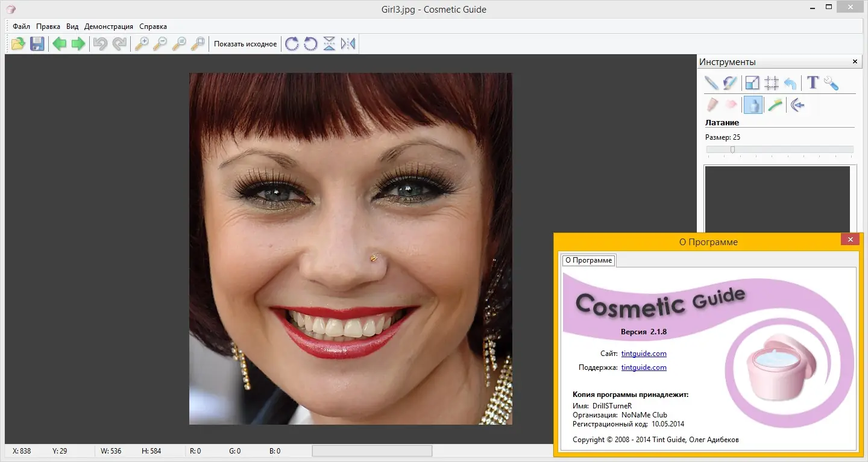868x462 pixels.
Task: Select the cream tube tool
Action: (712, 105)
